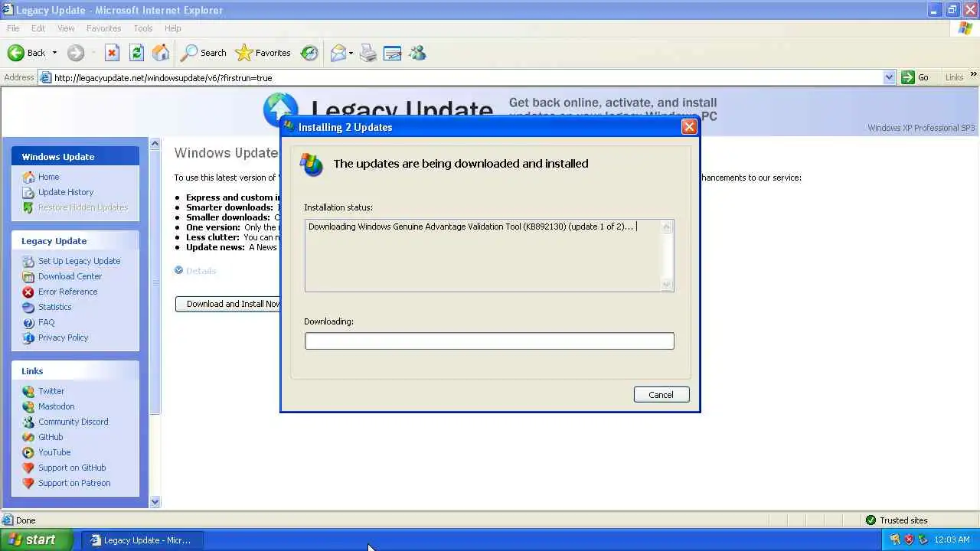The height and width of the screenshot is (551, 980).
Task: Open the View menu
Action: pyautogui.click(x=66, y=28)
